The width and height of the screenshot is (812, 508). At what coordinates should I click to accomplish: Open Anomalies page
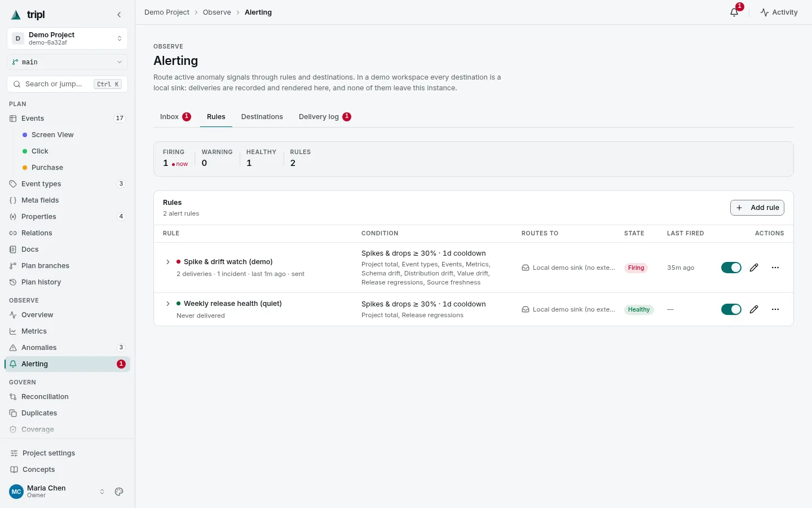pyautogui.click(x=67, y=348)
